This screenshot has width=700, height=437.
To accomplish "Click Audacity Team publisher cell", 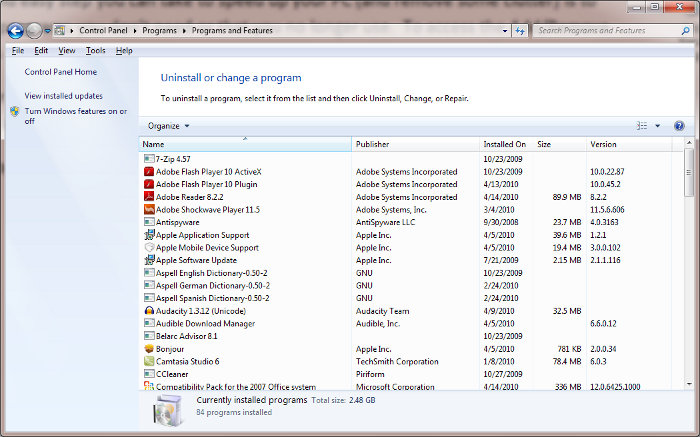I will [382, 311].
